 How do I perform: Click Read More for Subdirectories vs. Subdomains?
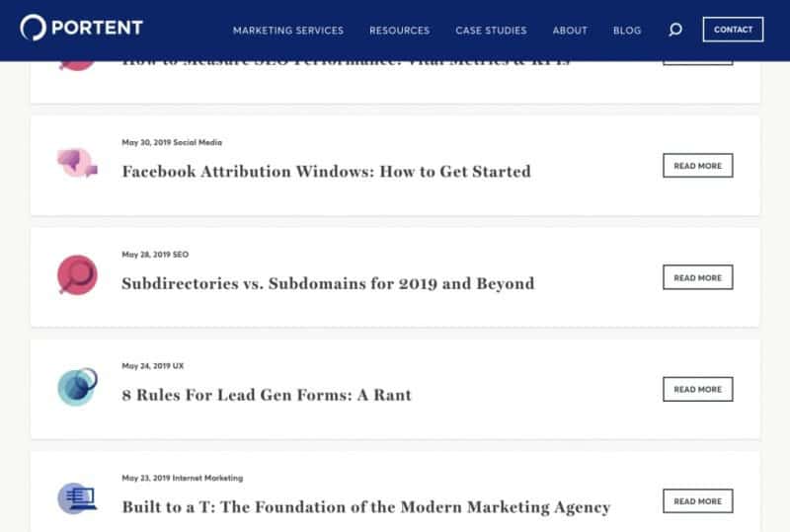point(698,277)
